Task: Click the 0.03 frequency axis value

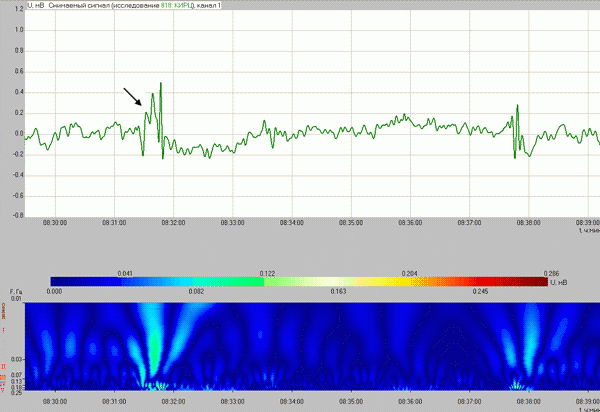Action: (17, 360)
